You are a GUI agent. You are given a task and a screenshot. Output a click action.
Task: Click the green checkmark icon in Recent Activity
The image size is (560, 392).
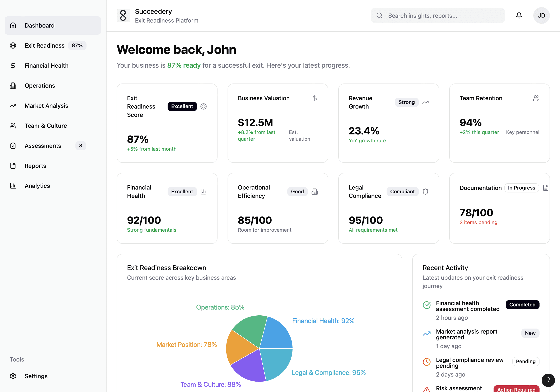[427, 305]
